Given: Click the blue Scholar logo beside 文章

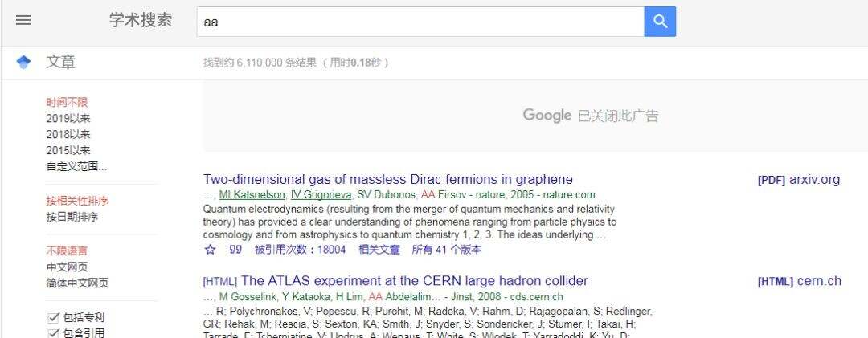Looking at the screenshot, I should tap(24, 62).
